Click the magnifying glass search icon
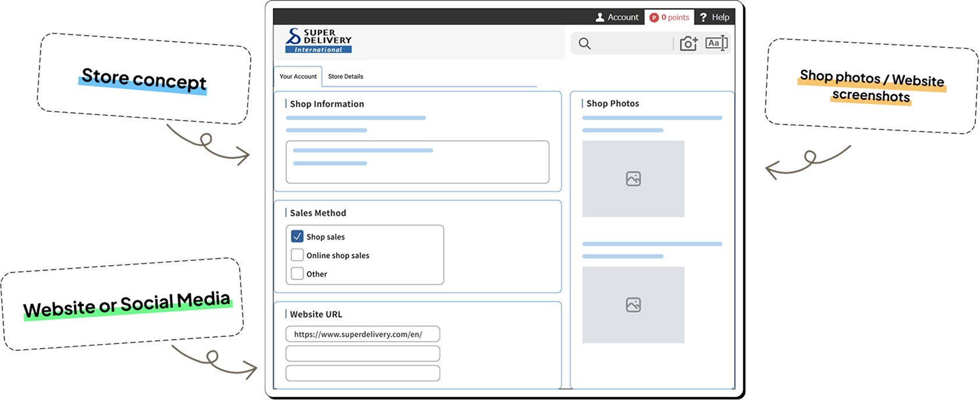 (x=585, y=44)
